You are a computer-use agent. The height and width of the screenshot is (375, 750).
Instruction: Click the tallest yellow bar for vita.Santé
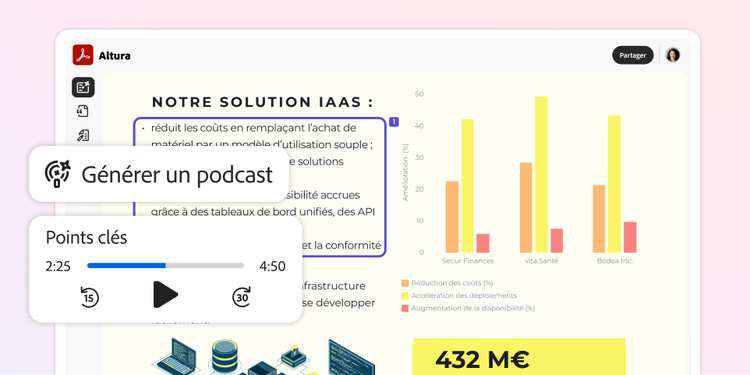[x=541, y=175]
